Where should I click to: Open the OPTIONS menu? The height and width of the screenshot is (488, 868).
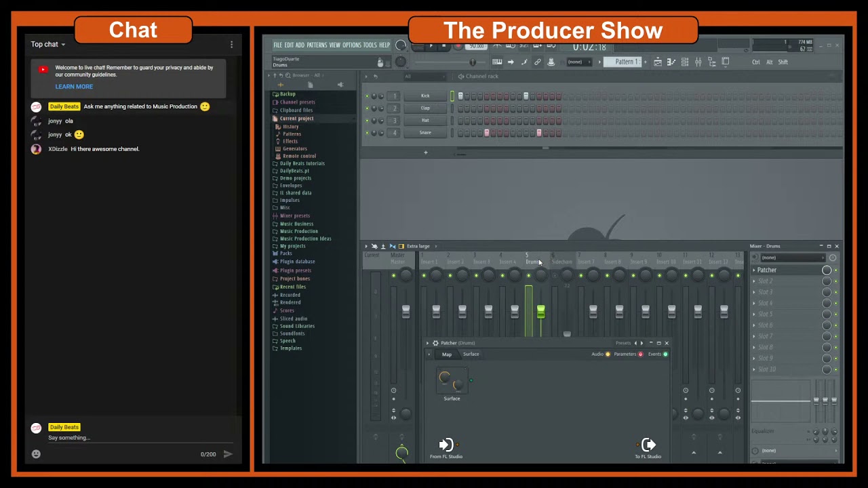click(352, 45)
